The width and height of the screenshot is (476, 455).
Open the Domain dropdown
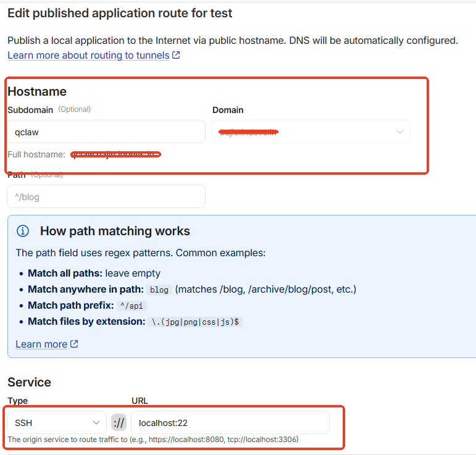coord(311,131)
